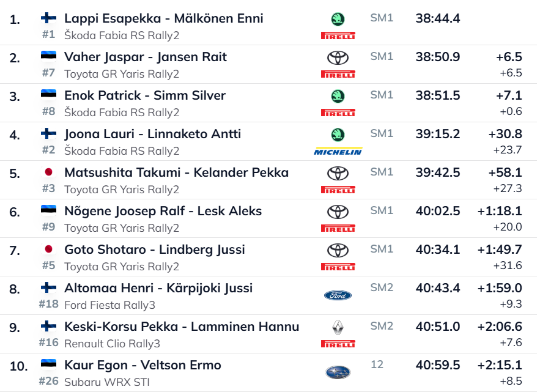537x392 pixels.
Task: Click the Škoda logo in Lappi's row
Action: [338, 19]
